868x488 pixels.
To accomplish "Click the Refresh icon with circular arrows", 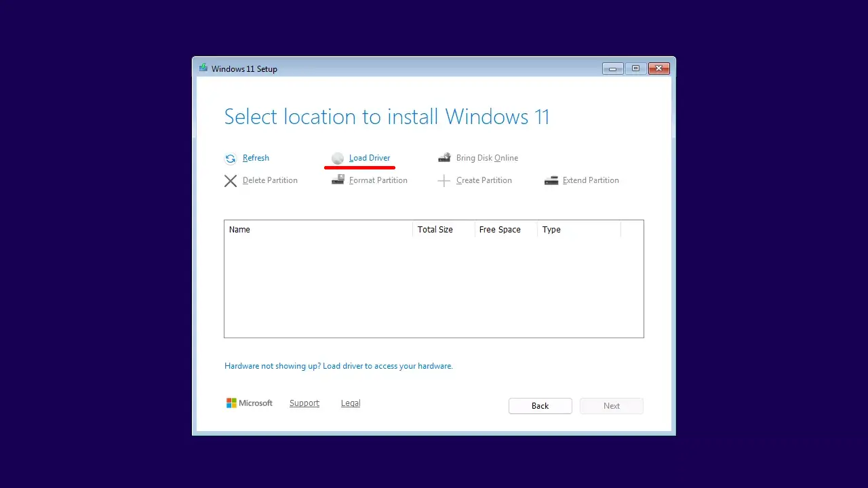I will pyautogui.click(x=231, y=159).
